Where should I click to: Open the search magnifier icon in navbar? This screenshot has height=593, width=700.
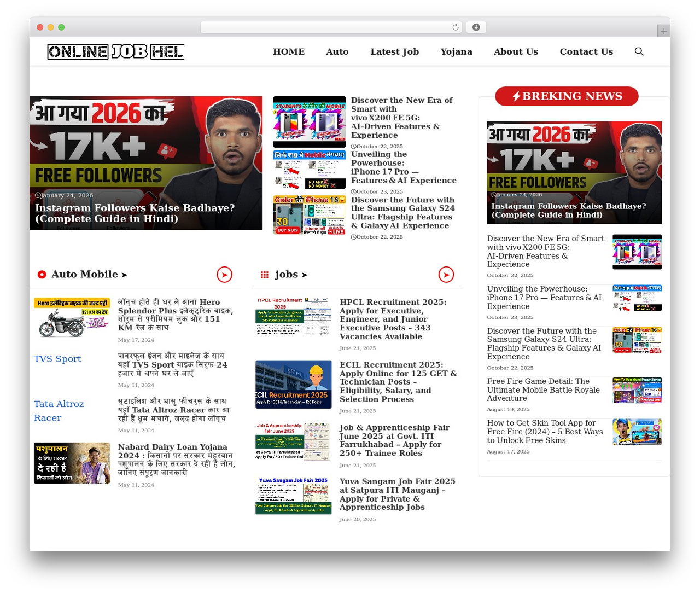point(639,51)
